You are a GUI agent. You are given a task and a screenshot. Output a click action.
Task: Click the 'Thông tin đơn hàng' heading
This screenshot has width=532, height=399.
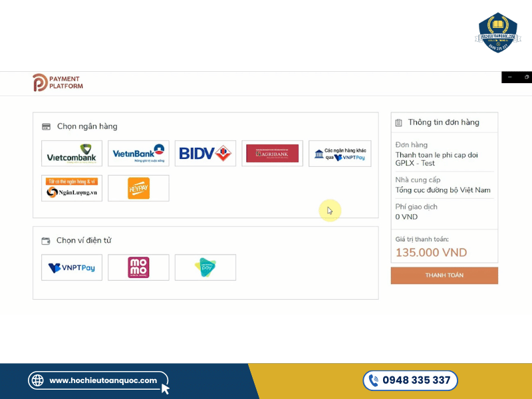(444, 122)
